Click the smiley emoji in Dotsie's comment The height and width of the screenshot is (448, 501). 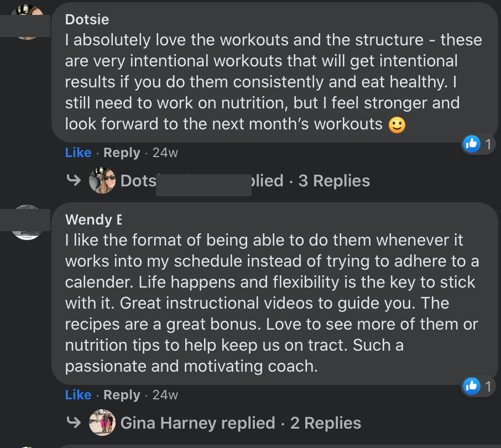click(397, 125)
